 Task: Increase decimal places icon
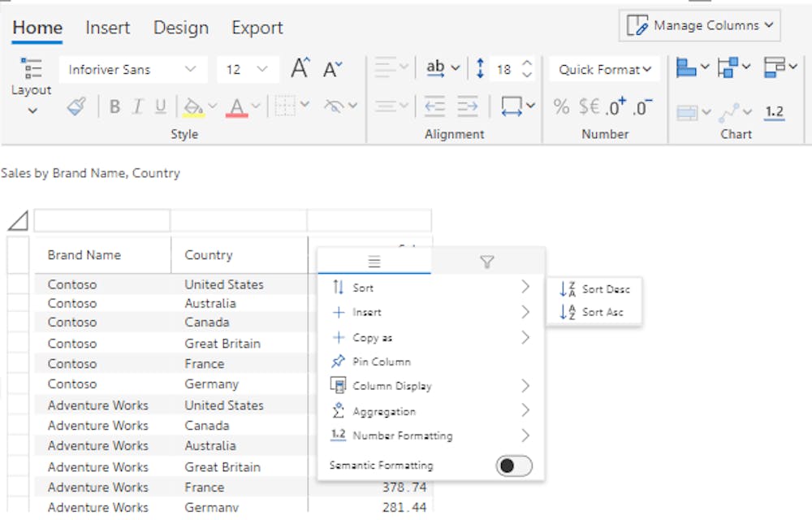(x=615, y=106)
